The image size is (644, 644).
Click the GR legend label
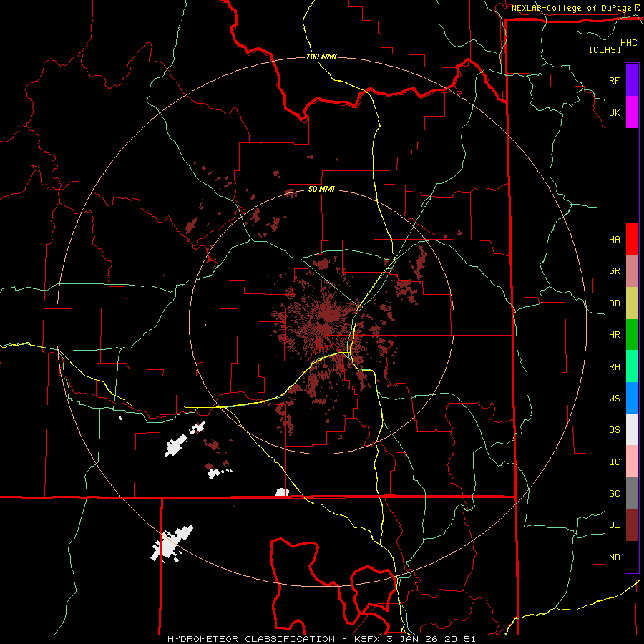point(614,270)
